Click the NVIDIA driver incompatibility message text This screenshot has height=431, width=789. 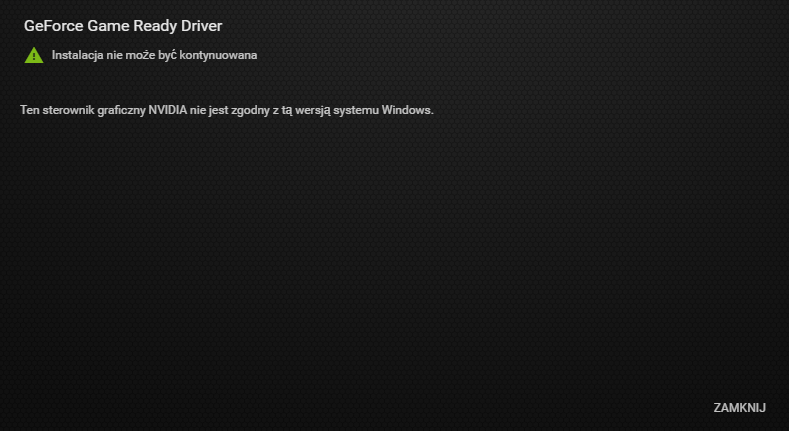click(227, 110)
